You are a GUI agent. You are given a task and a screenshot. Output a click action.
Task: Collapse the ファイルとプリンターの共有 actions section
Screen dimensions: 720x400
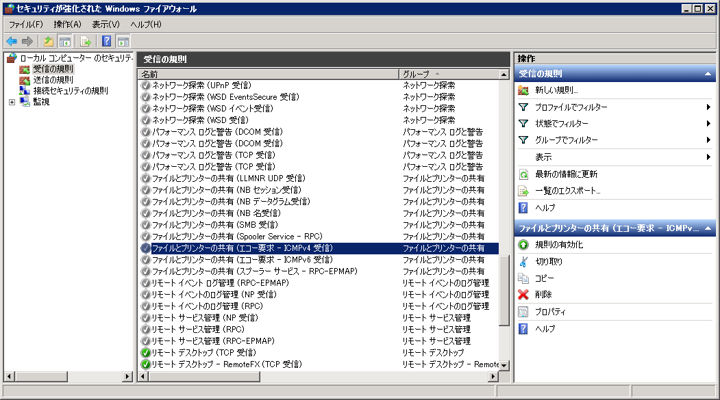click(x=708, y=228)
